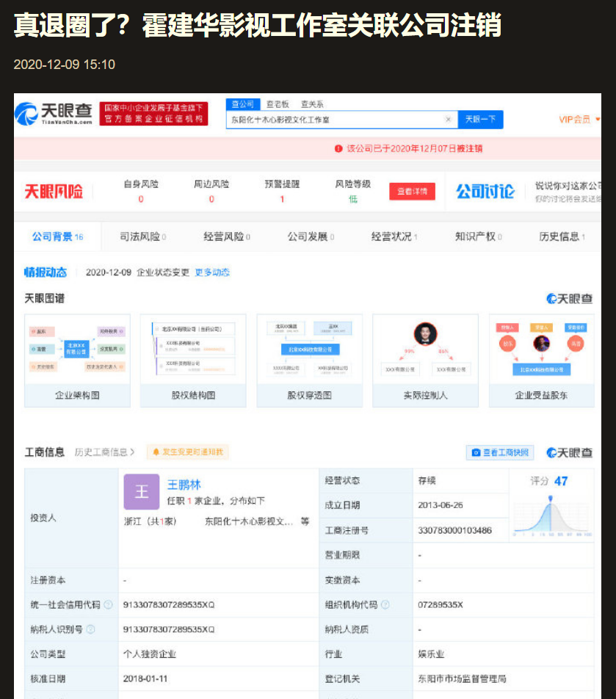Click the purple 王 avatar icon

pos(141,492)
